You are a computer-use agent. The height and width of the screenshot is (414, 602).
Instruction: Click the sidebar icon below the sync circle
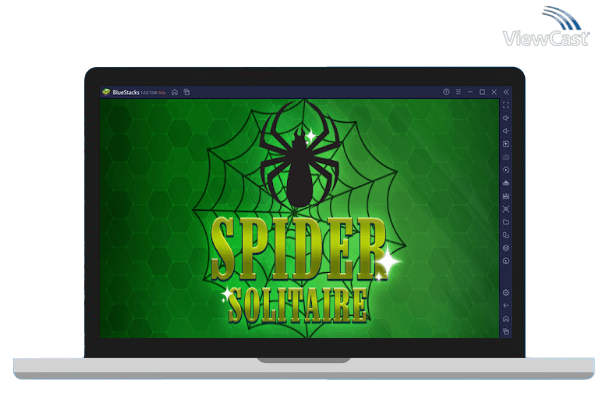coord(506,183)
